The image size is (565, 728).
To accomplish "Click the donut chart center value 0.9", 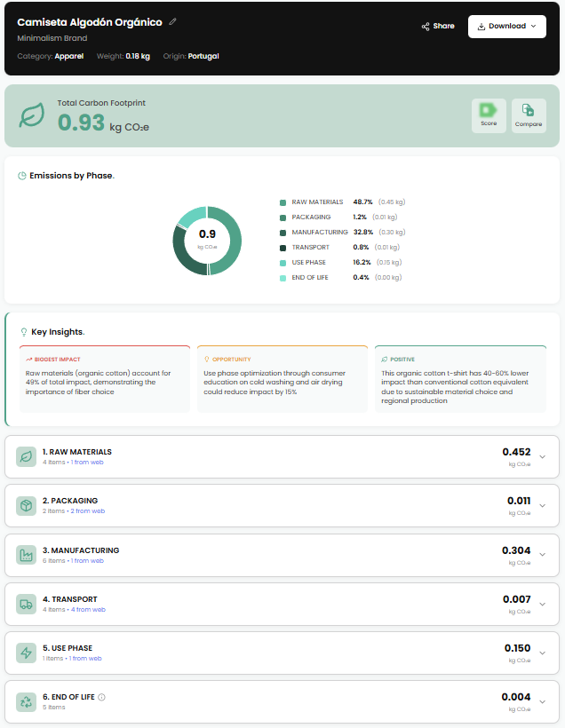I will tap(207, 234).
